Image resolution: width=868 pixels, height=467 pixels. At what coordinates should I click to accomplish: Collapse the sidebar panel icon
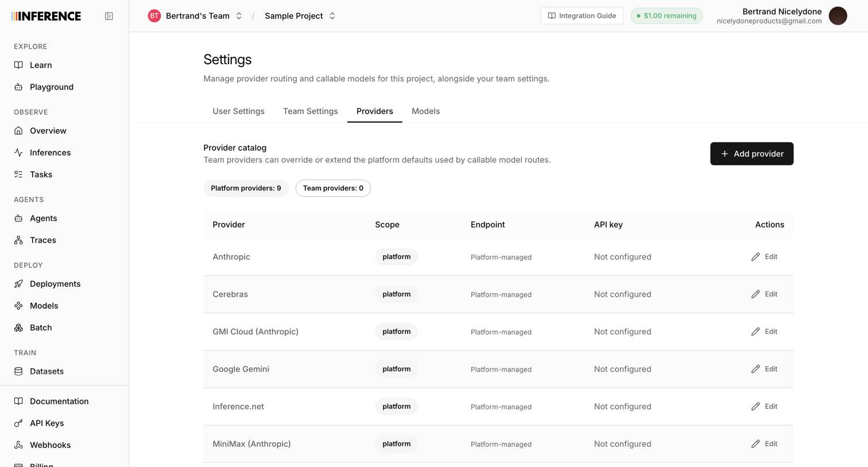pos(109,16)
